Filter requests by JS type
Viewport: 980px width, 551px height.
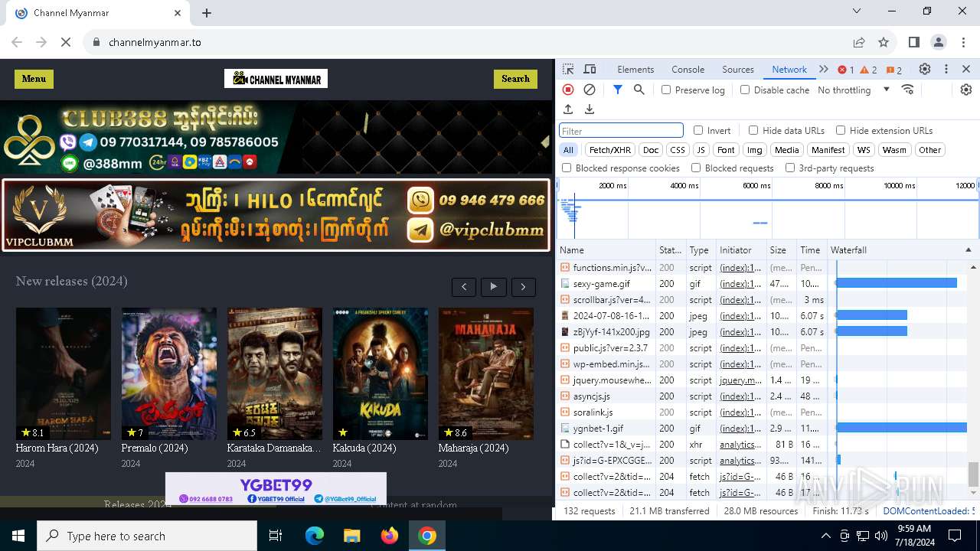click(x=701, y=150)
